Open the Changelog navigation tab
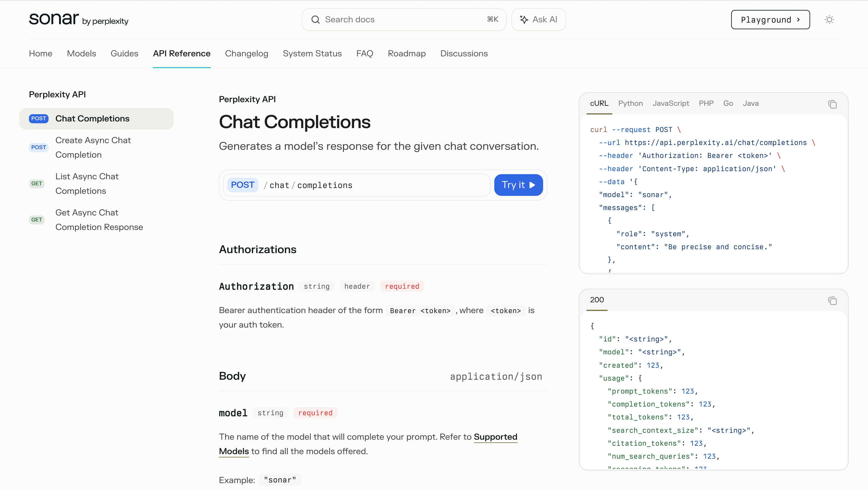Viewport: 868px width, 490px height. (246, 54)
